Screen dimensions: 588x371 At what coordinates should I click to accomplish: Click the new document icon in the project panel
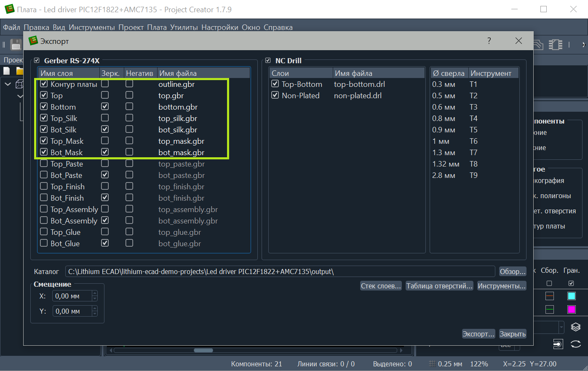pos(7,70)
